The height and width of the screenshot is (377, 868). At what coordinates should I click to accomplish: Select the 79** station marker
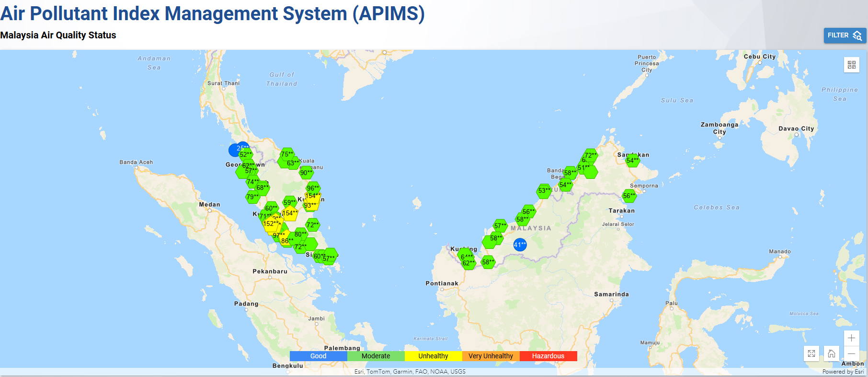[252, 197]
